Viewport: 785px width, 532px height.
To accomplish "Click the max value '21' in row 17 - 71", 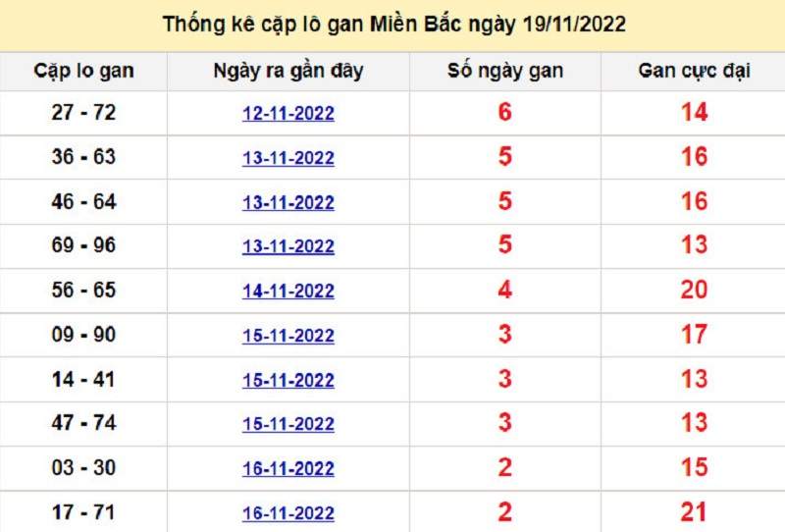I will point(695,511).
